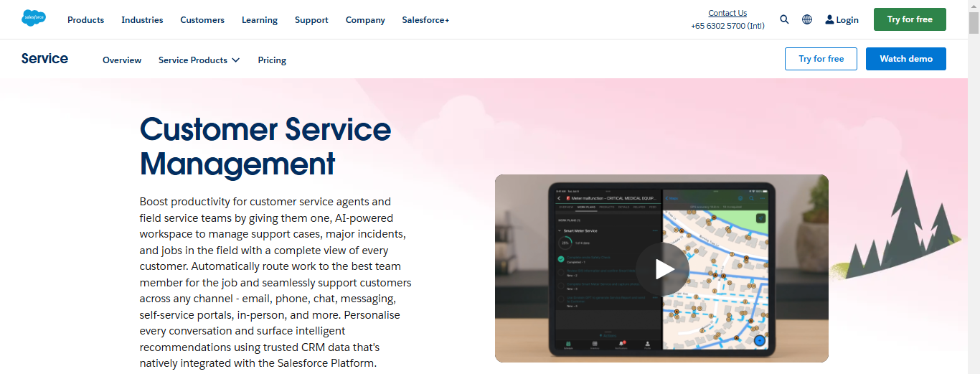Follow the Contact Us link
This screenshot has height=374, width=980.
click(x=727, y=13)
